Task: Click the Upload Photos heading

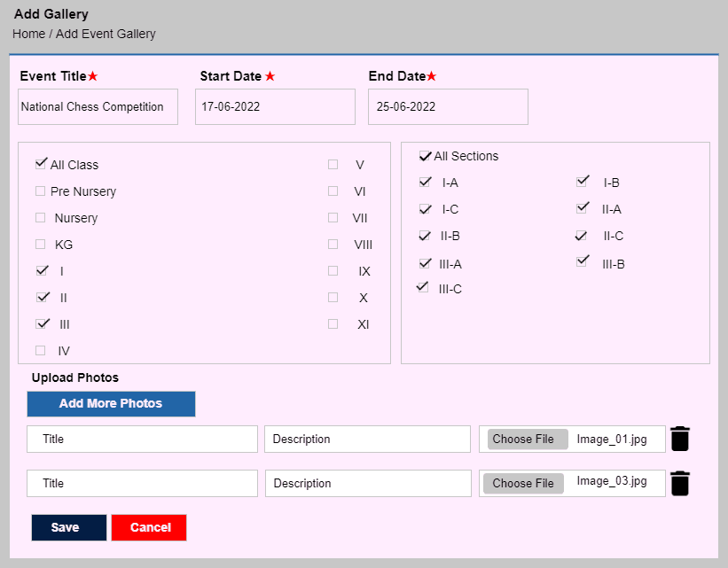Action: click(x=75, y=377)
